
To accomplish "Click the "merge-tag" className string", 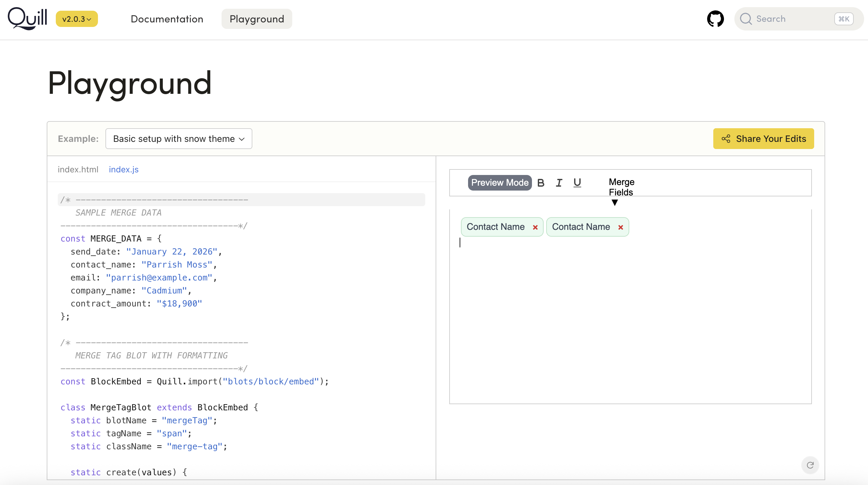I will [194, 446].
